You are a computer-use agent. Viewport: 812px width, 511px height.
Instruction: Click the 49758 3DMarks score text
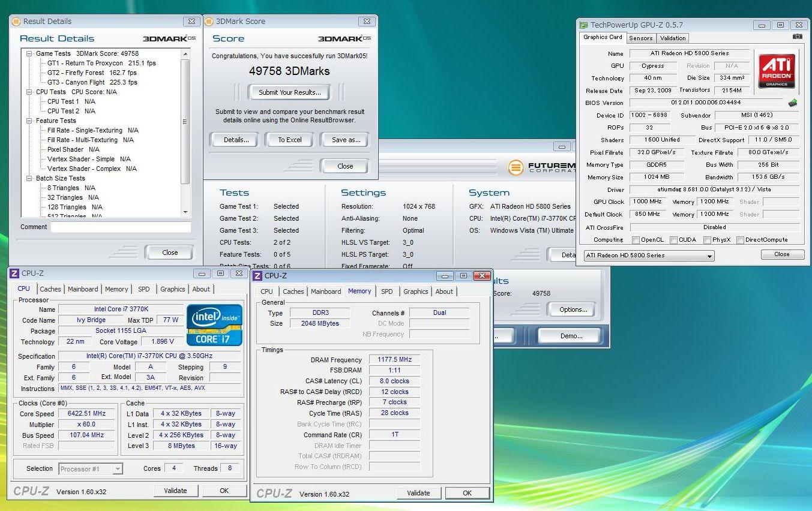point(289,71)
